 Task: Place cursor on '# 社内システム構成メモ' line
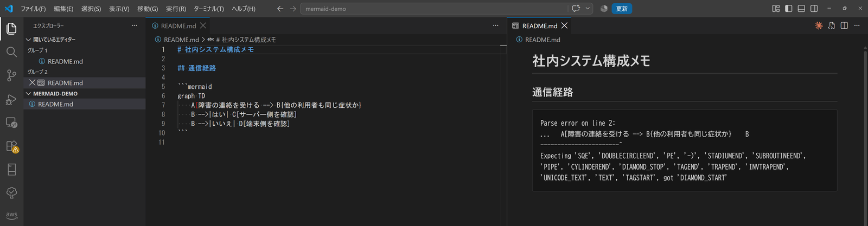(x=215, y=49)
